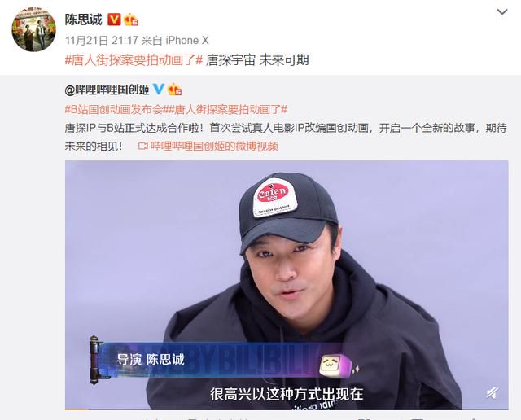Click the video camera icon before 微博视频 link

[143, 146]
